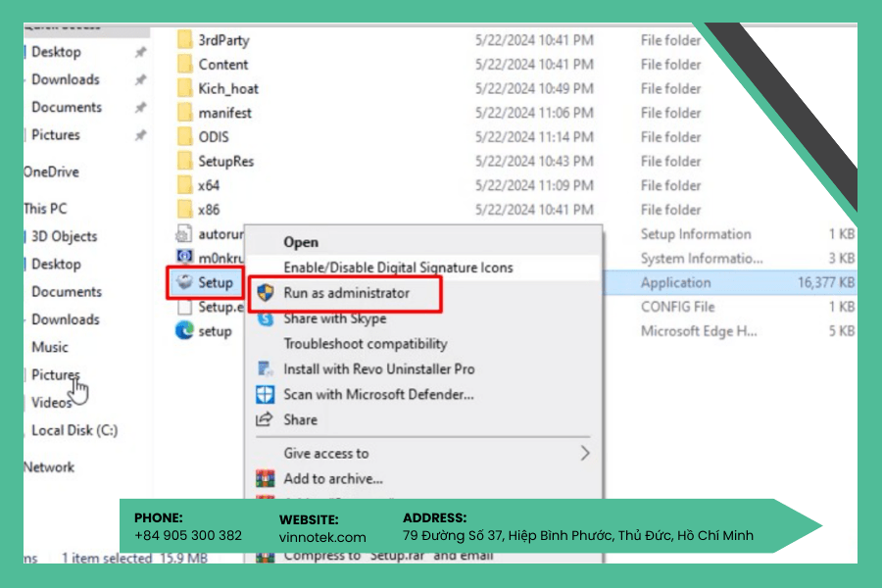This screenshot has width=882, height=588.
Task: Select the manifest folder icon
Action: (x=184, y=113)
